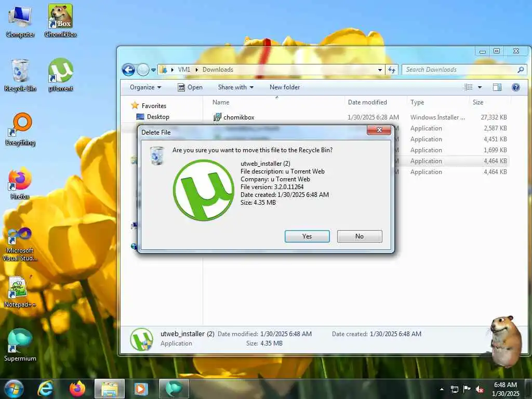
Task: Launch the µTorrent desktop shortcut
Action: click(60, 75)
